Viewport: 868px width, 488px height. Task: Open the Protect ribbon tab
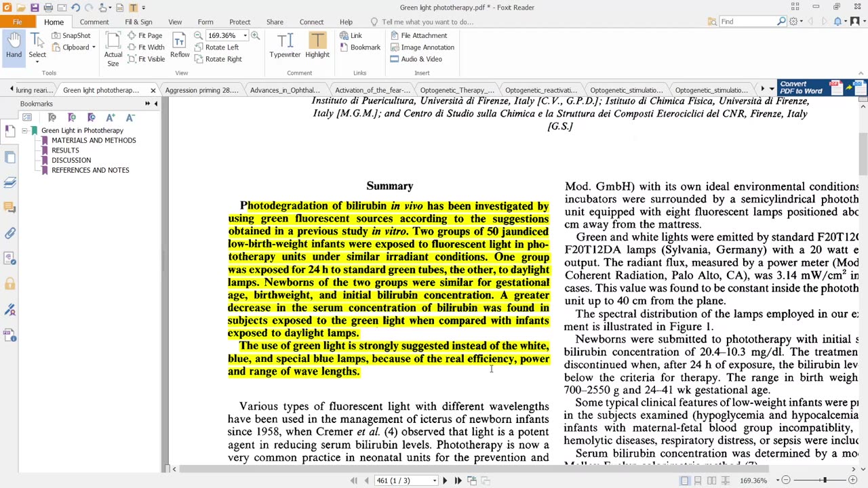pyautogui.click(x=239, y=22)
